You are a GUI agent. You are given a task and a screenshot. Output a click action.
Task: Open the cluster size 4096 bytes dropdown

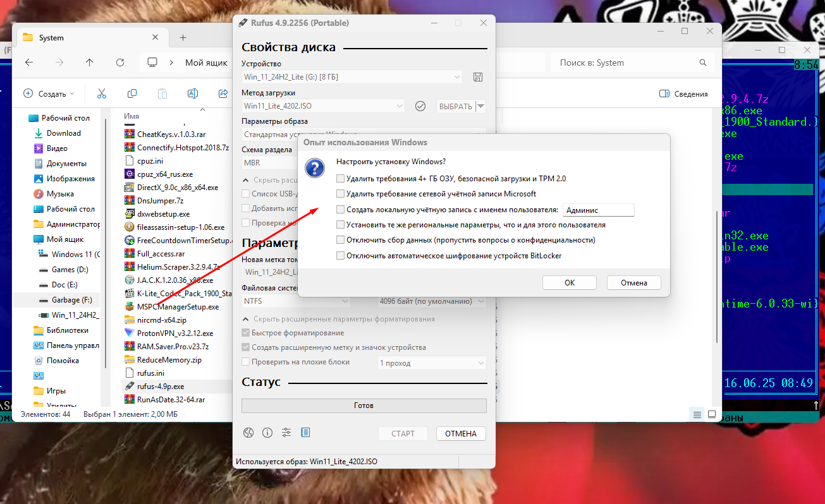(x=432, y=301)
